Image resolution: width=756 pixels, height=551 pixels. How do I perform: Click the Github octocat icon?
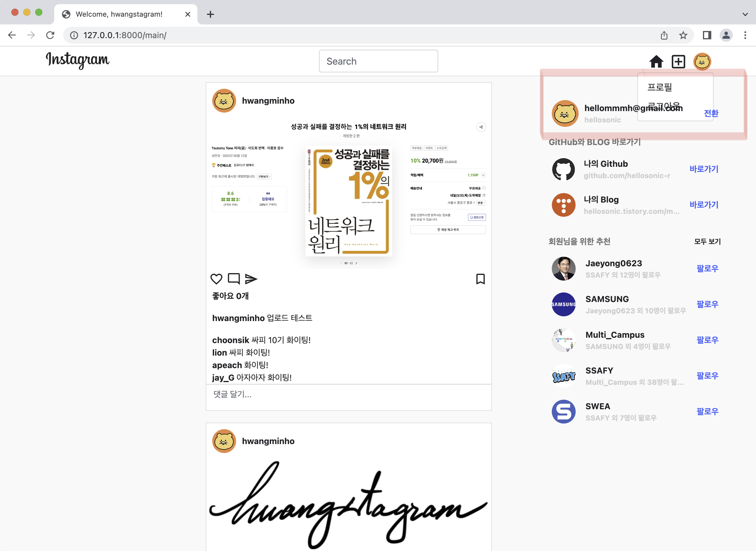coord(563,169)
